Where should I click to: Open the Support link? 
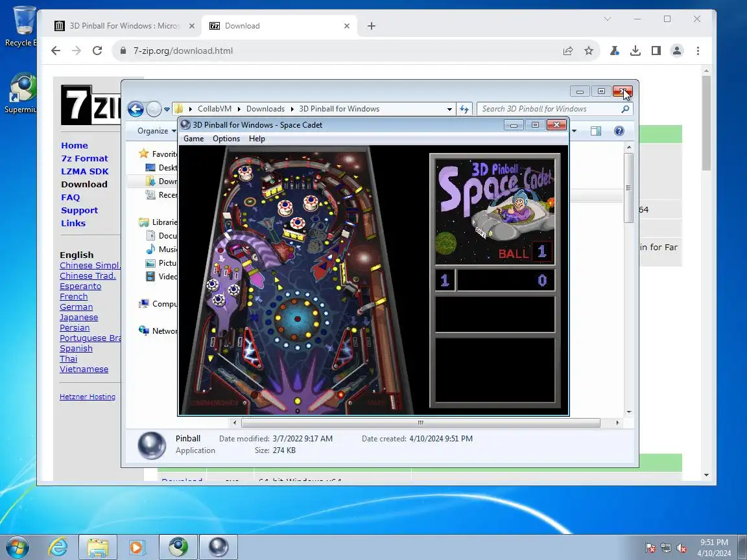[80, 210]
